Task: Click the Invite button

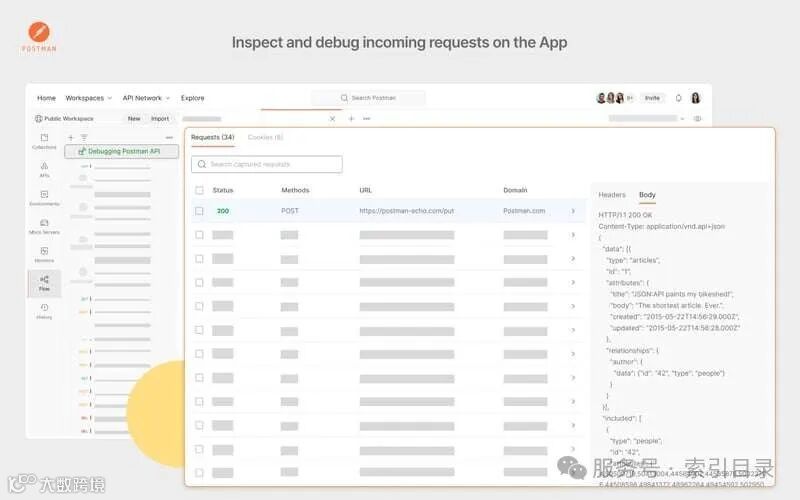Action: [652, 98]
